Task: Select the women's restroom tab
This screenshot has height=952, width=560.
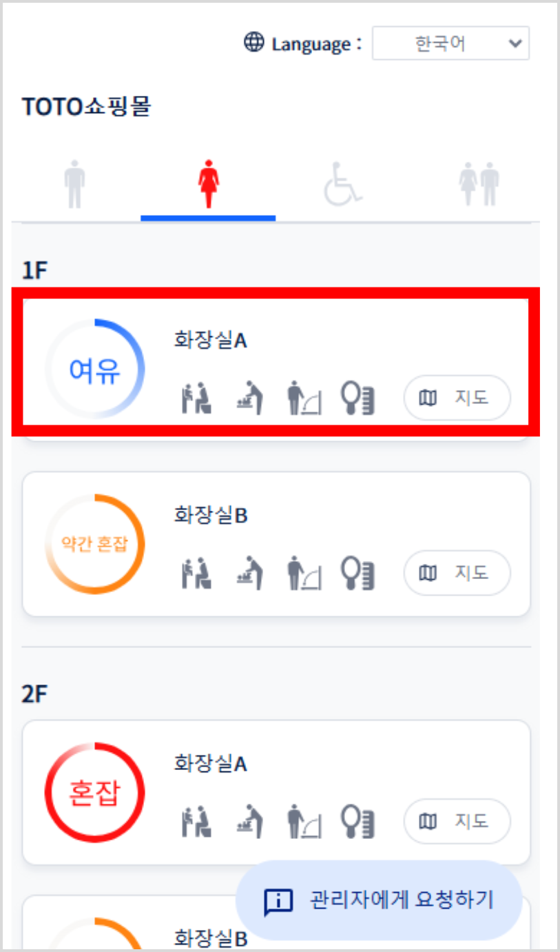Action: click(x=207, y=184)
